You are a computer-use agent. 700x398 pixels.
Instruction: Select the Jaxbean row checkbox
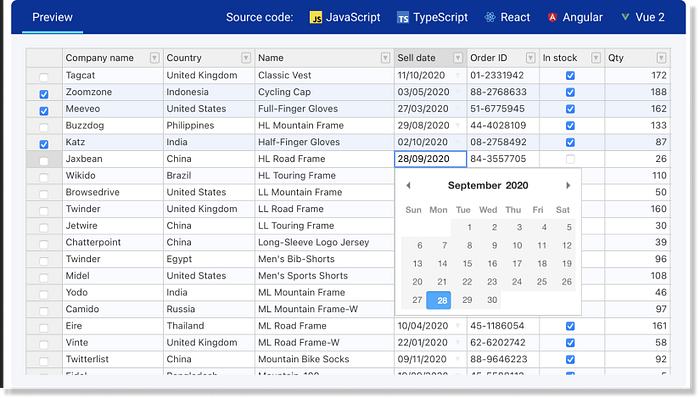[x=44, y=161]
